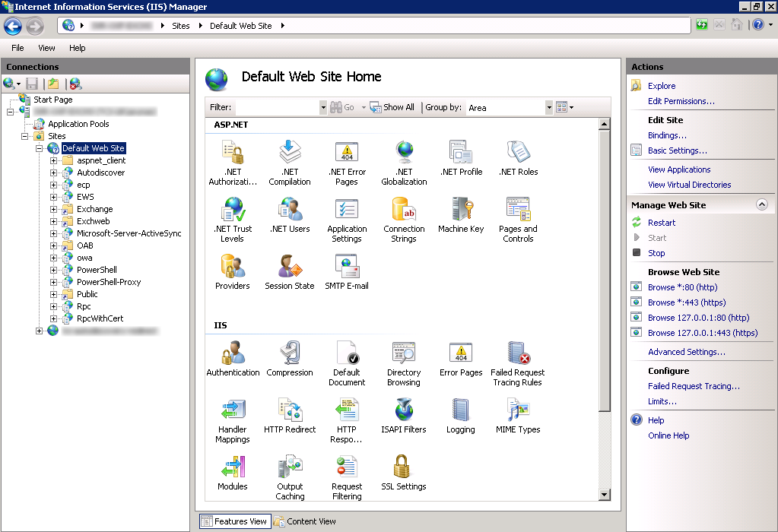Screen dimensions: 778x532
Task: Expand the ecp tree node
Action: (53, 185)
